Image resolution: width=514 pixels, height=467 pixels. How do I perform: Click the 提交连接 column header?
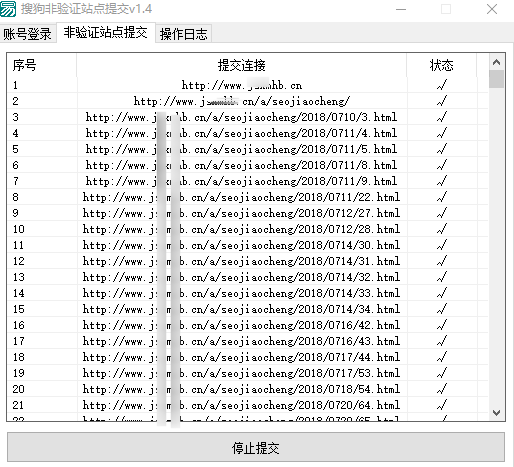pos(242,65)
